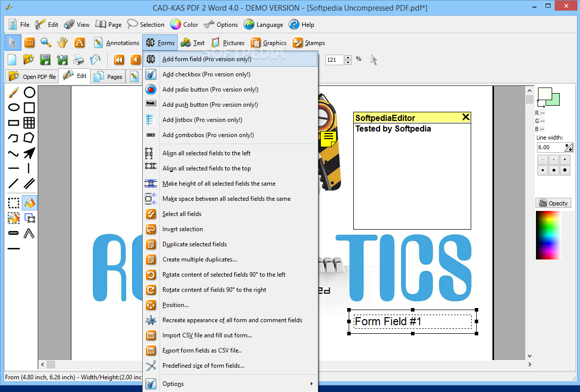This screenshot has width=580, height=392.
Task: Activate the magnifying glass zoom tool
Action: point(46,42)
